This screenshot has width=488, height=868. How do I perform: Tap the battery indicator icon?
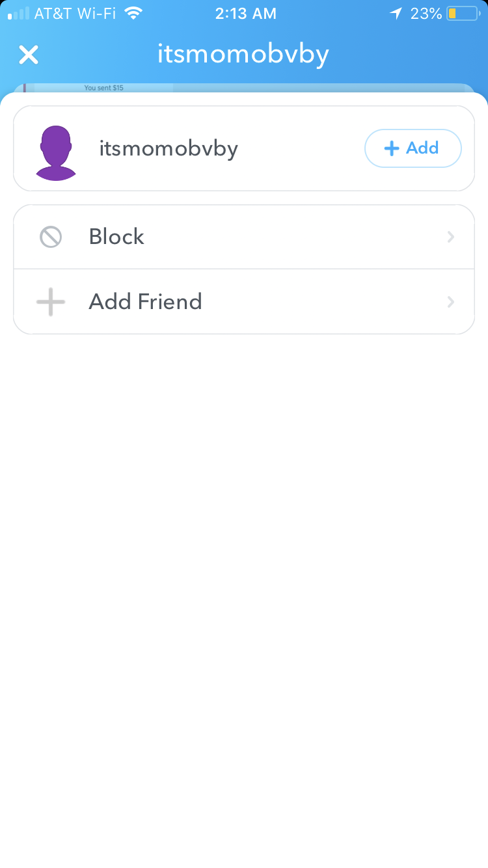[463, 13]
